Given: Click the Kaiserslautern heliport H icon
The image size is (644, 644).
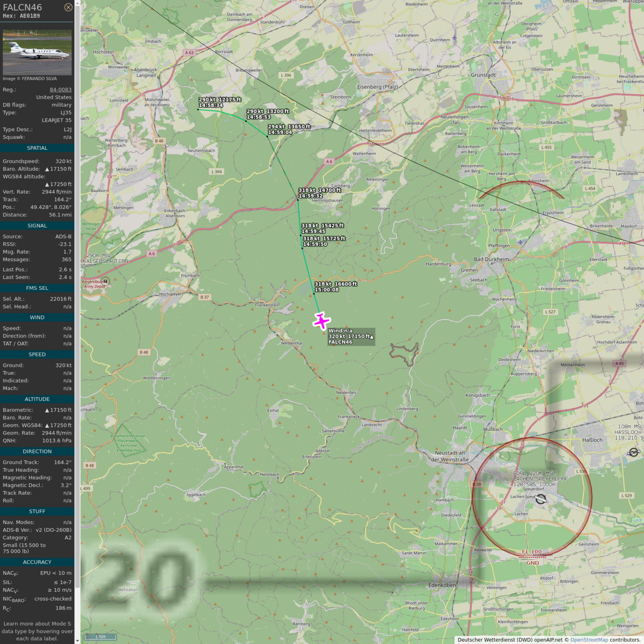Looking at the screenshot, I should 105,281.
